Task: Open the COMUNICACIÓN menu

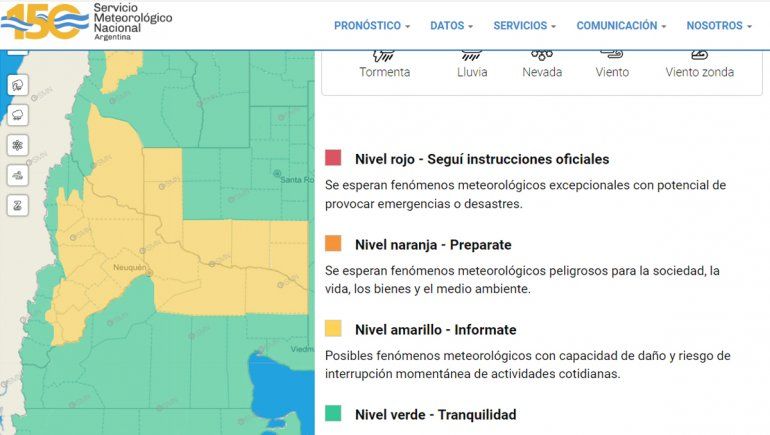Action: (621, 26)
